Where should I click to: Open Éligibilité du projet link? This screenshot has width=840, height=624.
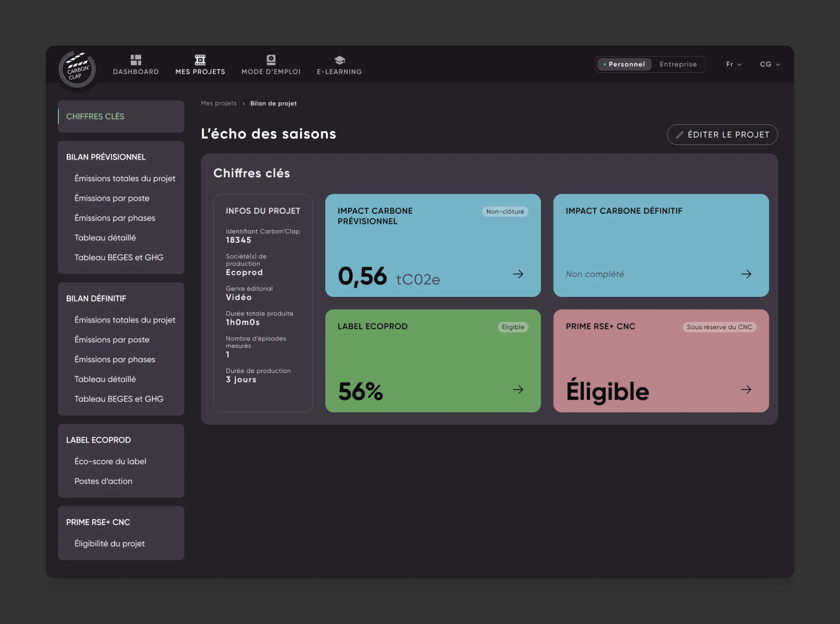tap(109, 544)
